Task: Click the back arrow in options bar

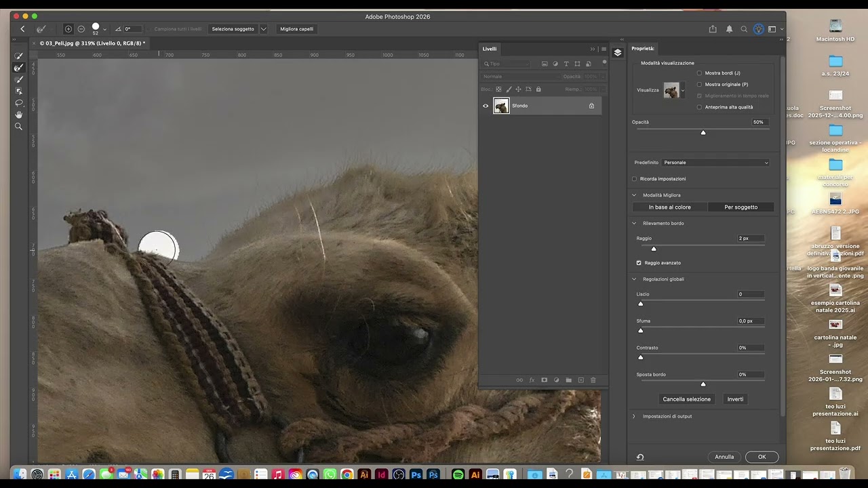Action: click(22, 29)
